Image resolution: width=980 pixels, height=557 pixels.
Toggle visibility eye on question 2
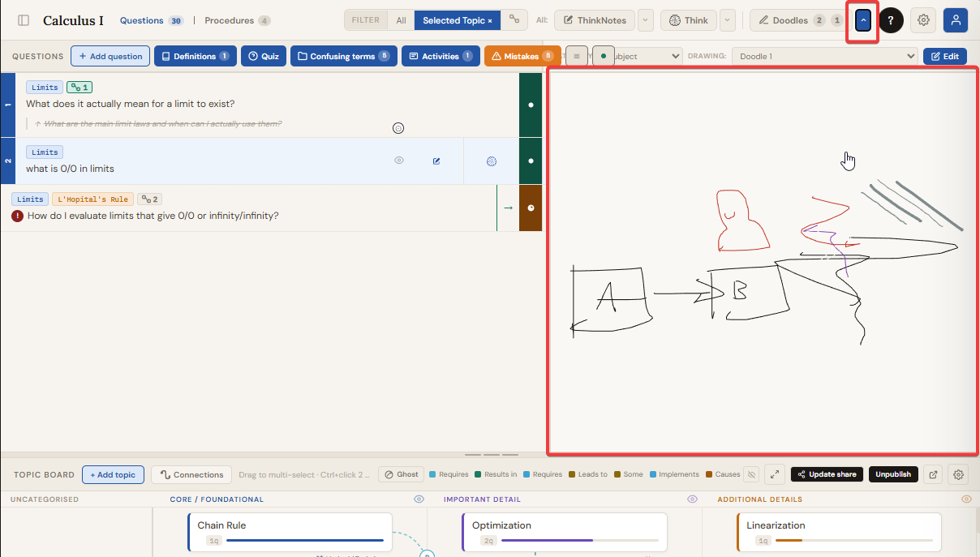click(x=399, y=161)
